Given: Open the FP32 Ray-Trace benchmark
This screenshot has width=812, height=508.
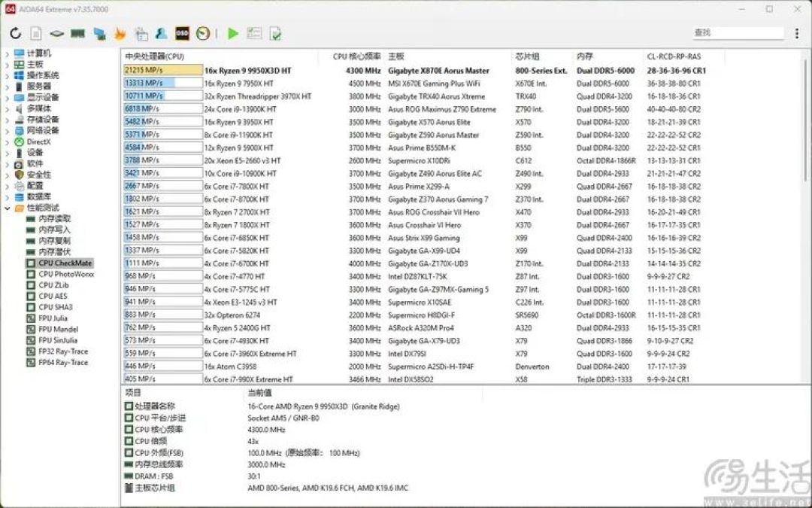Looking at the screenshot, I should [63, 351].
